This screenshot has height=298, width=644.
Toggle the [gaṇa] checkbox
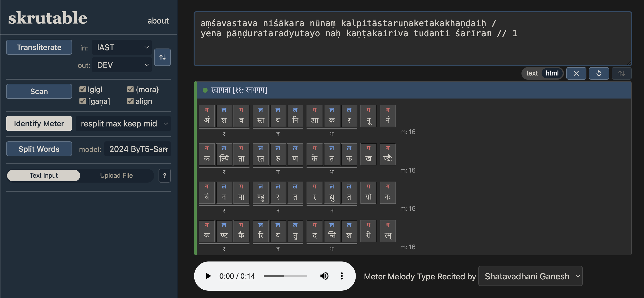tap(83, 101)
